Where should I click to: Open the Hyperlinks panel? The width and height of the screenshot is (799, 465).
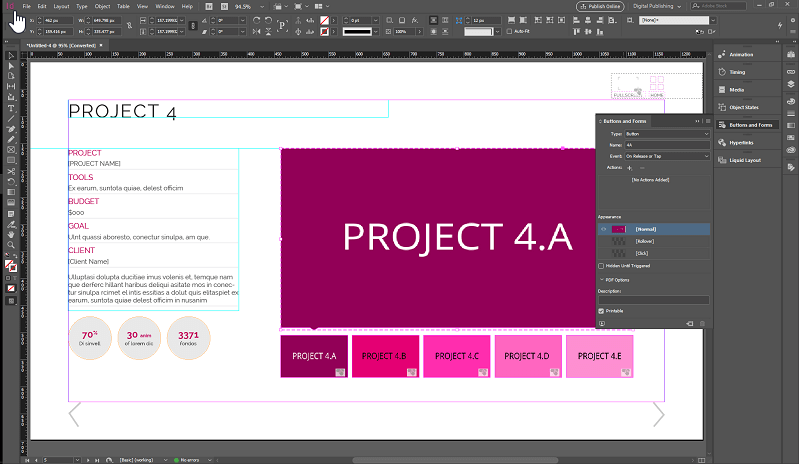tap(741, 142)
